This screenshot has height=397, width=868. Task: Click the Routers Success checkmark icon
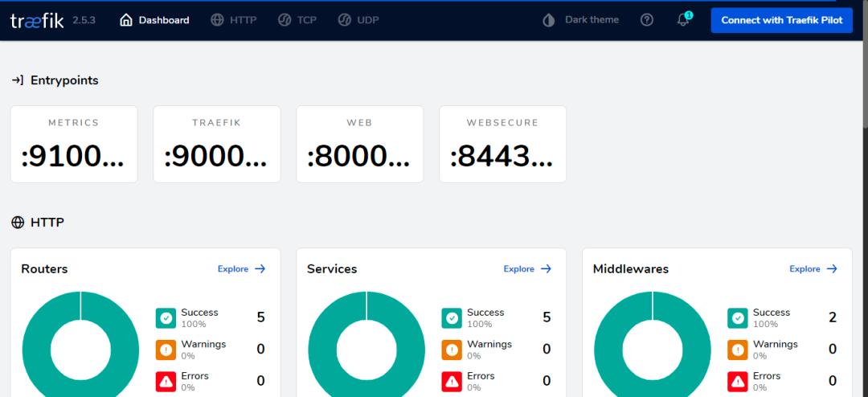point(166,317)
